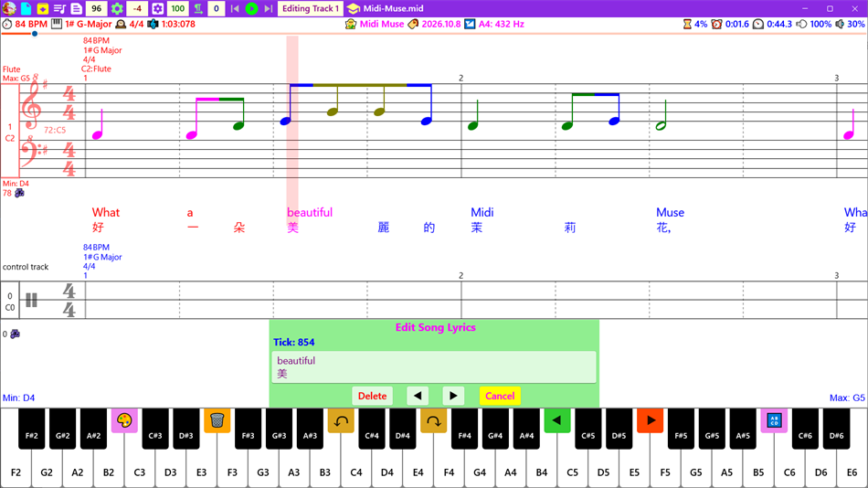Click the green gear settings icon

[x=117, y=8]
